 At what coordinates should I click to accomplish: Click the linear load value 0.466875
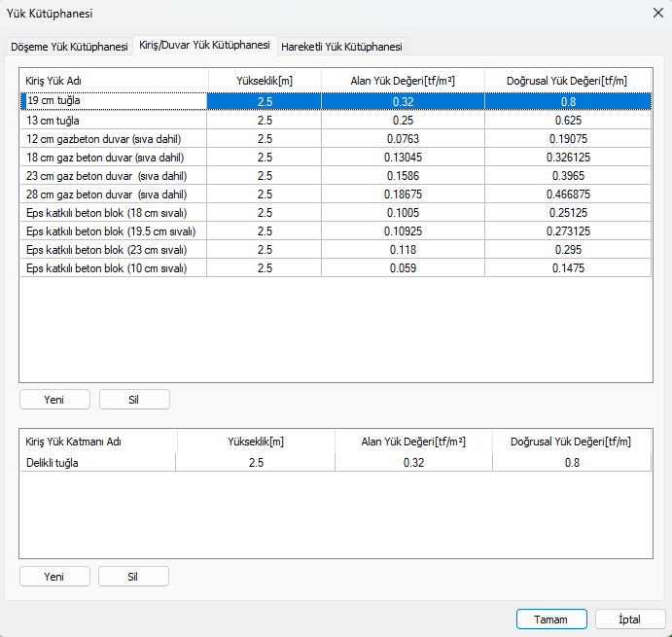click(568, 195)
